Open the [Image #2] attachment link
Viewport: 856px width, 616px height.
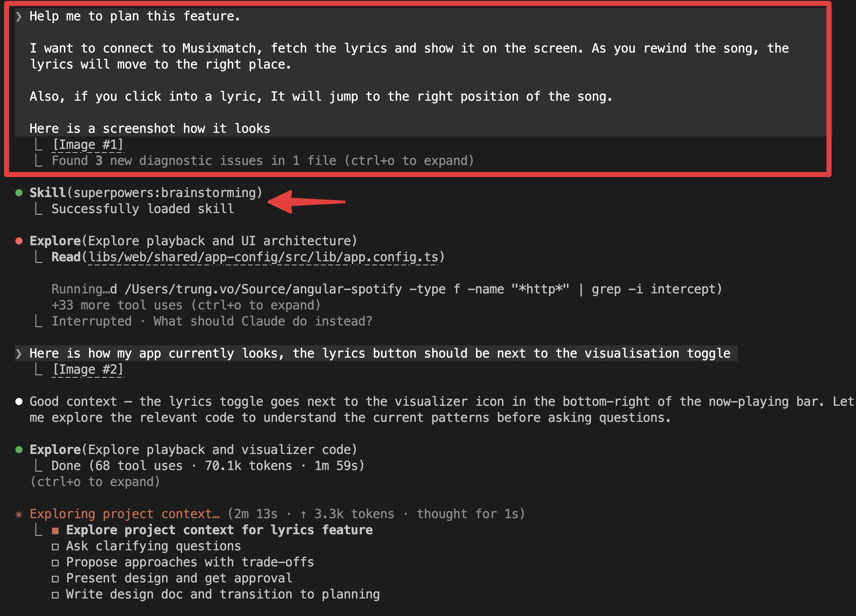click(88, 369)
